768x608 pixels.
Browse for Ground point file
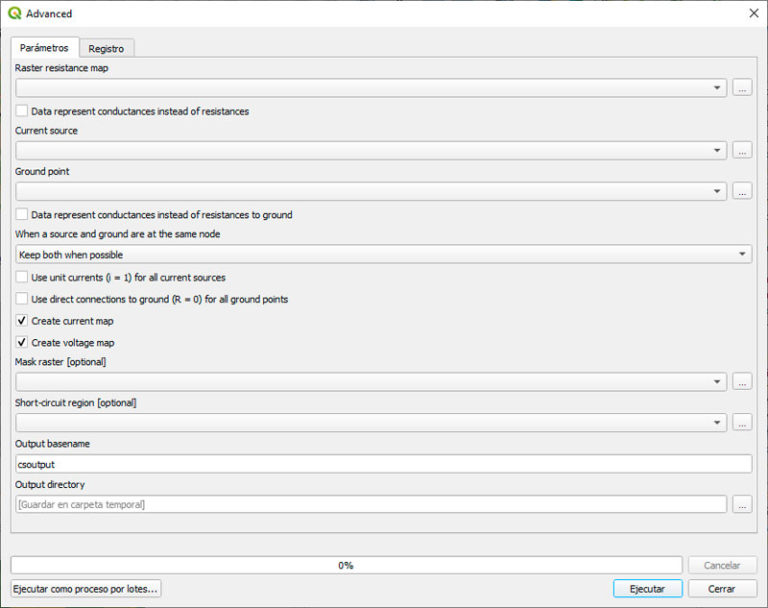click(742, 191)
